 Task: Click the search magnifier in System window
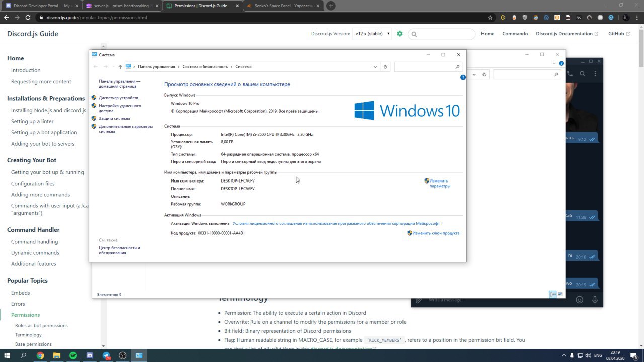click(x=457, y=67)
